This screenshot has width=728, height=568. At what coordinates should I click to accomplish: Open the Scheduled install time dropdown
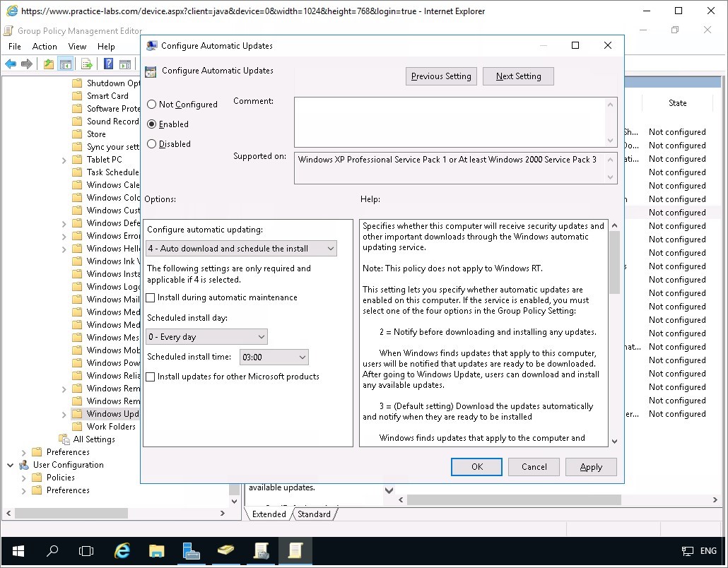pos(274,357)
